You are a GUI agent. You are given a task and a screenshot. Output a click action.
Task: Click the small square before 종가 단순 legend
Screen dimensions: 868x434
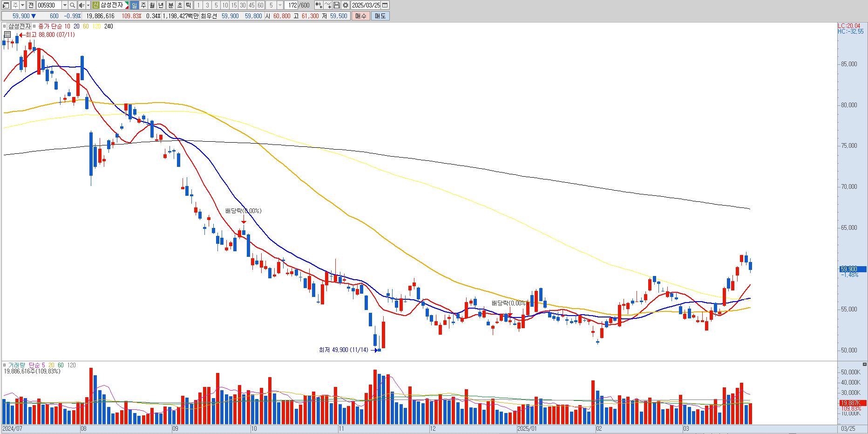tap(35, 27)
